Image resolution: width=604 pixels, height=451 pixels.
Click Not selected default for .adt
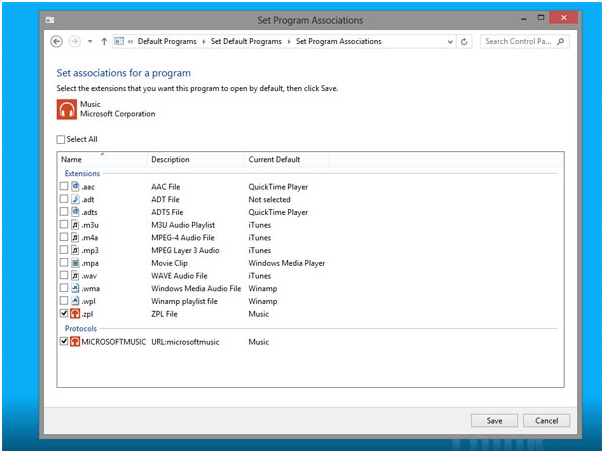pos(269,200)
